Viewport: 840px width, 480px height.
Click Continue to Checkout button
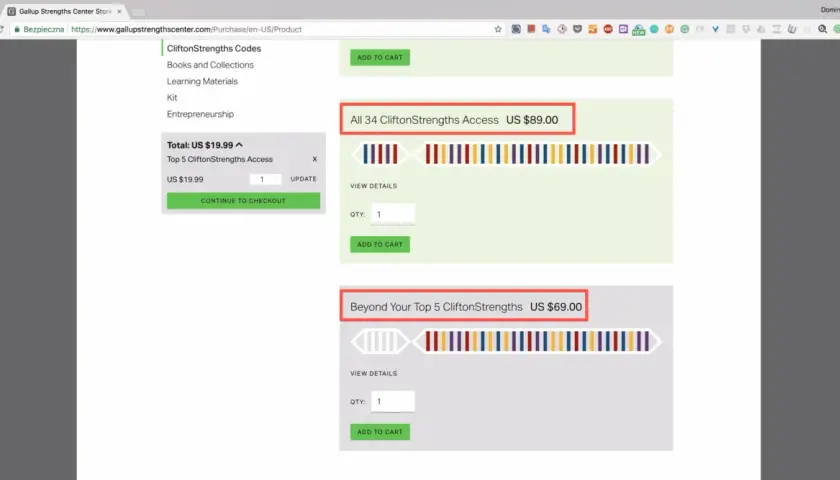coord(243,201)
